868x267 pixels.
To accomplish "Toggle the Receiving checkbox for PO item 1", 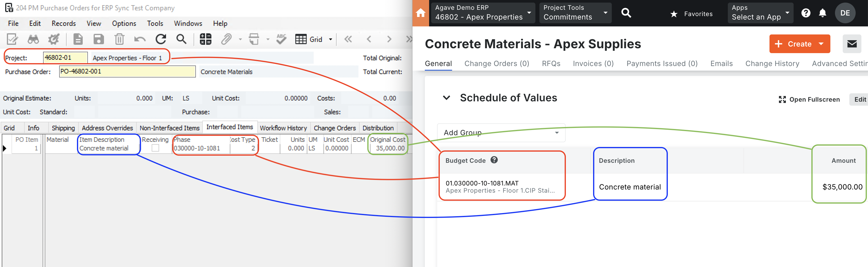I will coord(155,148).
